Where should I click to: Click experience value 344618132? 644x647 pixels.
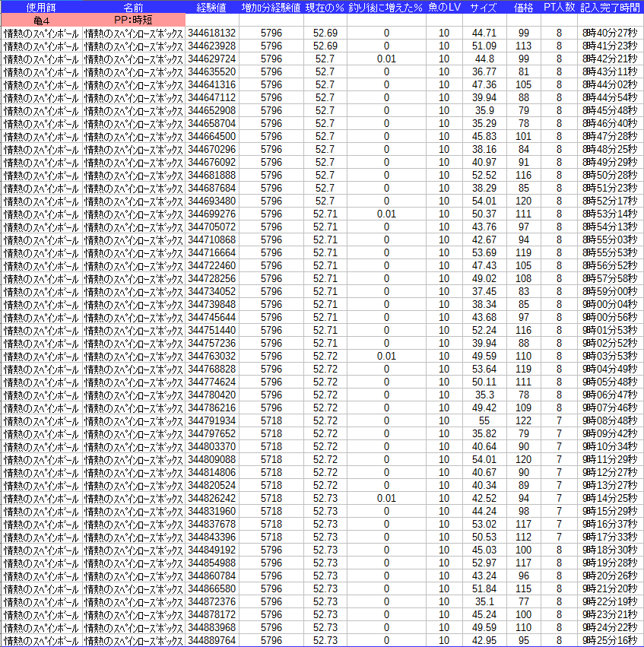coord(211,33)
